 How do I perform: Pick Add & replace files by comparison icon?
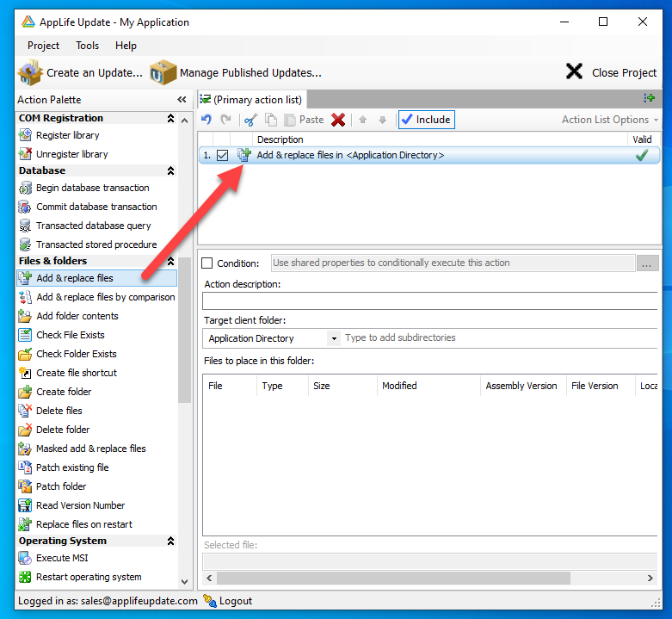25,297
